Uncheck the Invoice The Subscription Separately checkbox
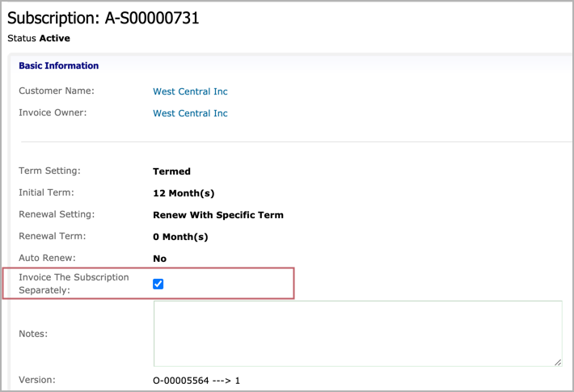The height and width of the screenshot is (392, 574). (158, 284)
